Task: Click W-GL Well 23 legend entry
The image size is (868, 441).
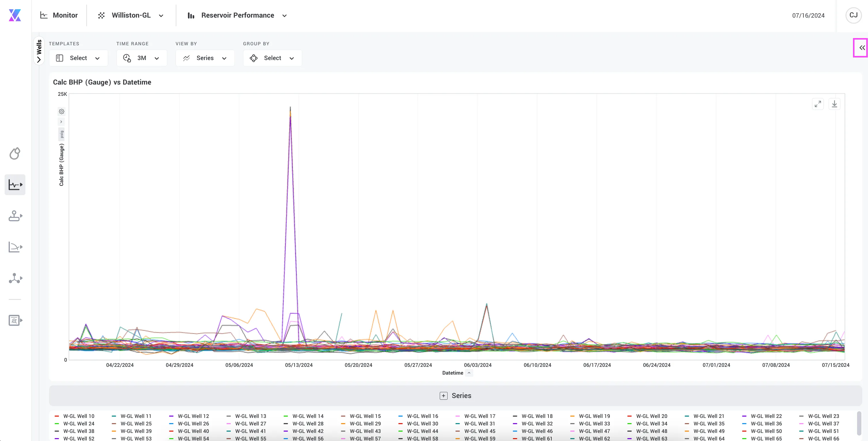Action: click(819, 416)
